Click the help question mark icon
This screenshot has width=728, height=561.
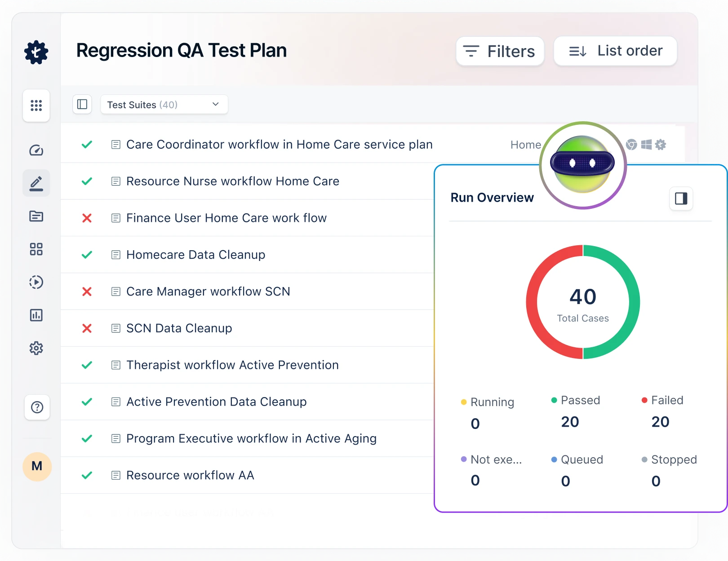36,407
